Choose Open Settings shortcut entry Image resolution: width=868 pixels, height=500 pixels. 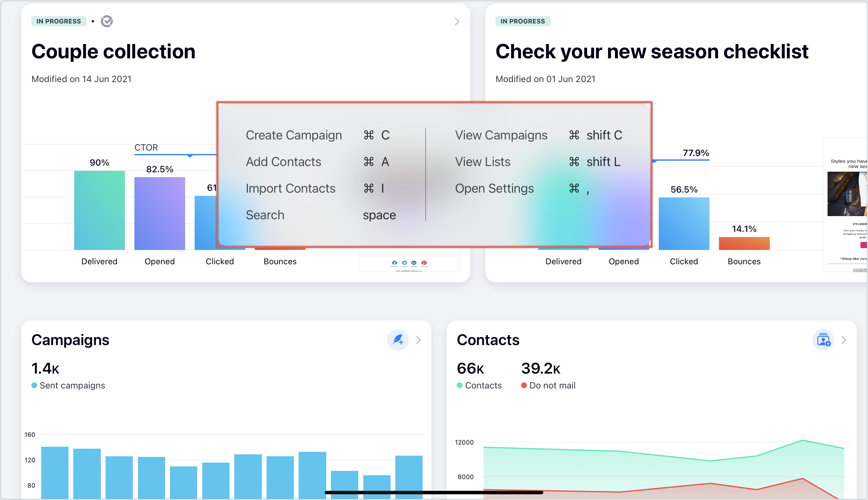point(494,188)
